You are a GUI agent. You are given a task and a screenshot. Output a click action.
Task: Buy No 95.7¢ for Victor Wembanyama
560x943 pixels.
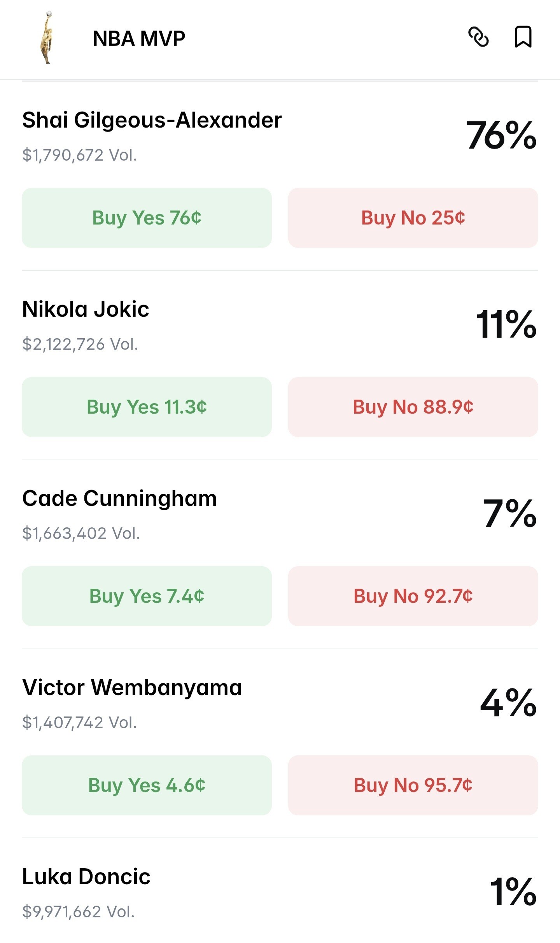(x=413, y=785)
